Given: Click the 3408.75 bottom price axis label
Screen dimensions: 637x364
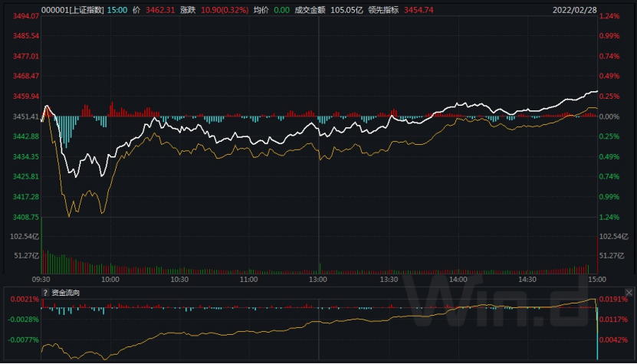Looking at the screenshot, I should 26,218.
